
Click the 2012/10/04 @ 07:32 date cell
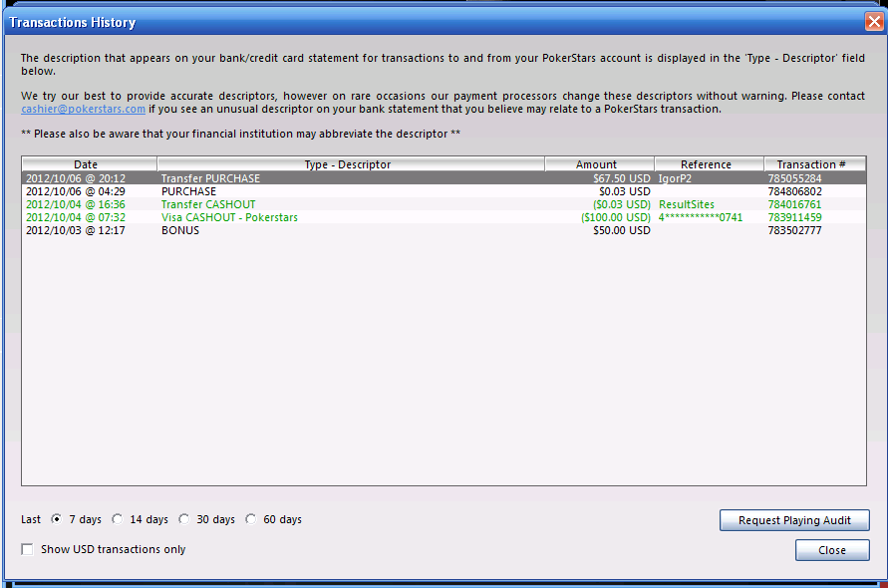pos(76,217)
